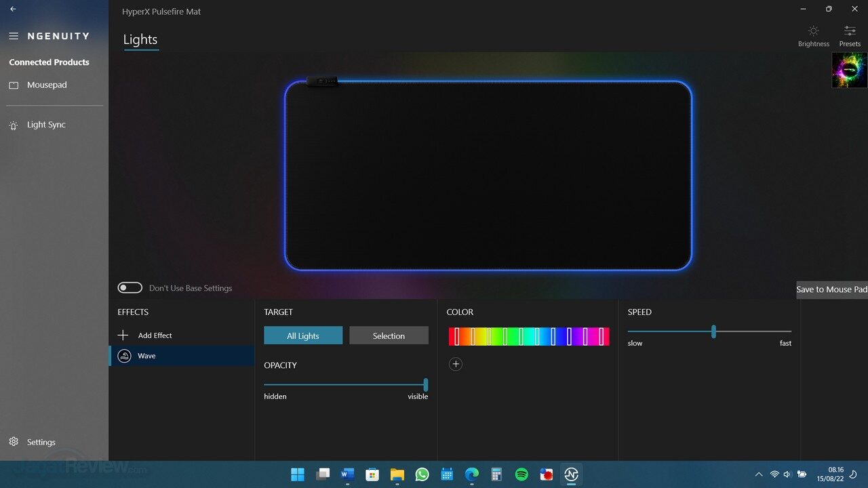Image resolution: width=868 pixels, height=488 pixels.
Task: Select the colorful preset thumbnail
Action: (x=849, y=70)
